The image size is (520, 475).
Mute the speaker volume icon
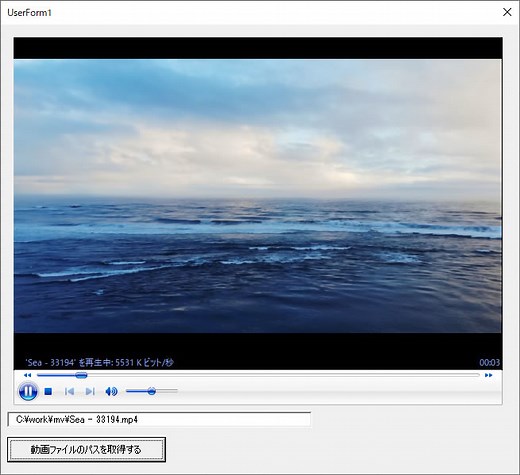pyautogui.click(x=111, y=391)
